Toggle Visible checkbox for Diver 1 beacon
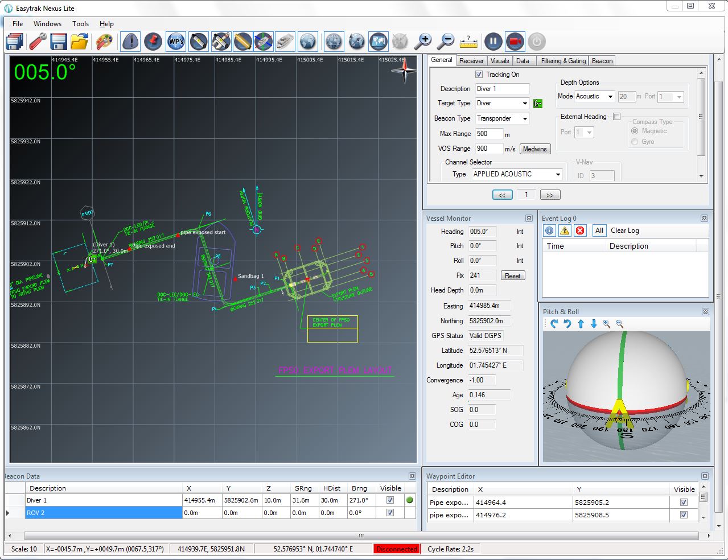 [390, 500]
